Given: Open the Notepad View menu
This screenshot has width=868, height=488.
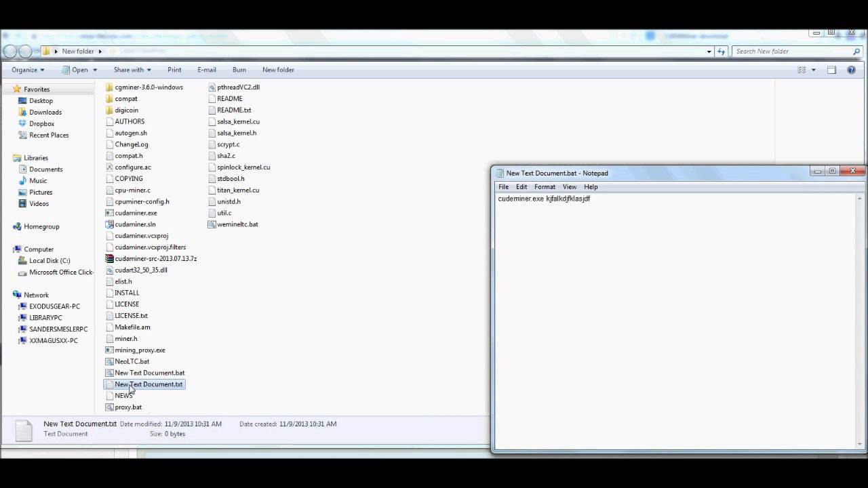Looking at the screenshot, I should [x=570, y=187].
